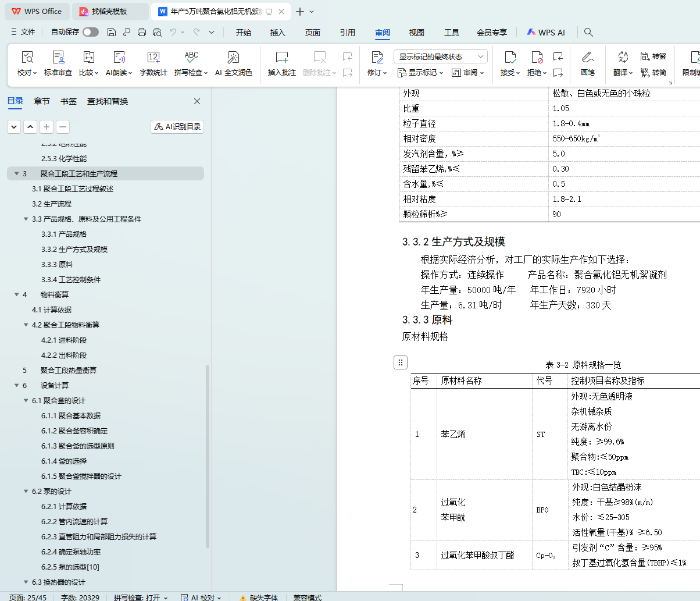
Task: Close the navigation side pane
Action: (197, 101)
